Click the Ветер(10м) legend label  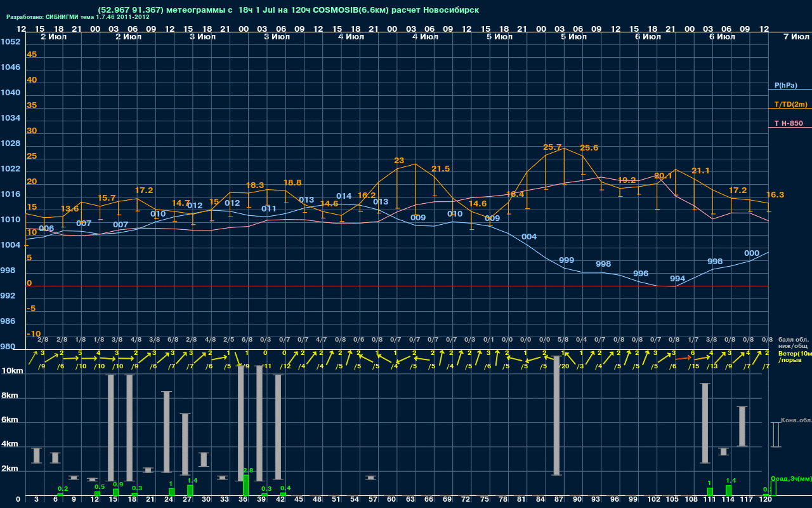[x=795, y=352]
